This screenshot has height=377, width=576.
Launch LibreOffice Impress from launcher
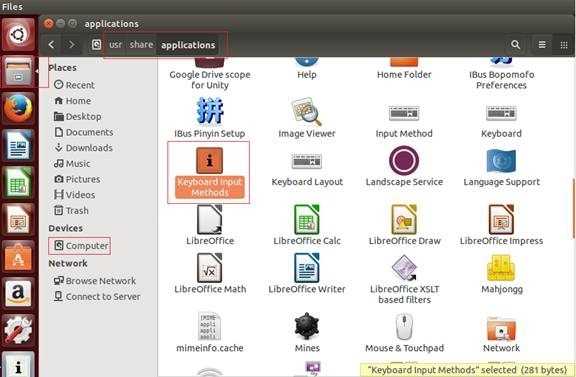(18, 219)
